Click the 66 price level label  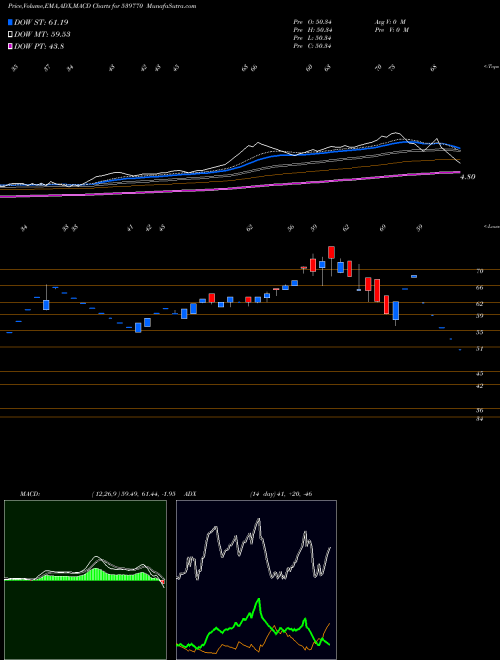click(x=479, y=288)
